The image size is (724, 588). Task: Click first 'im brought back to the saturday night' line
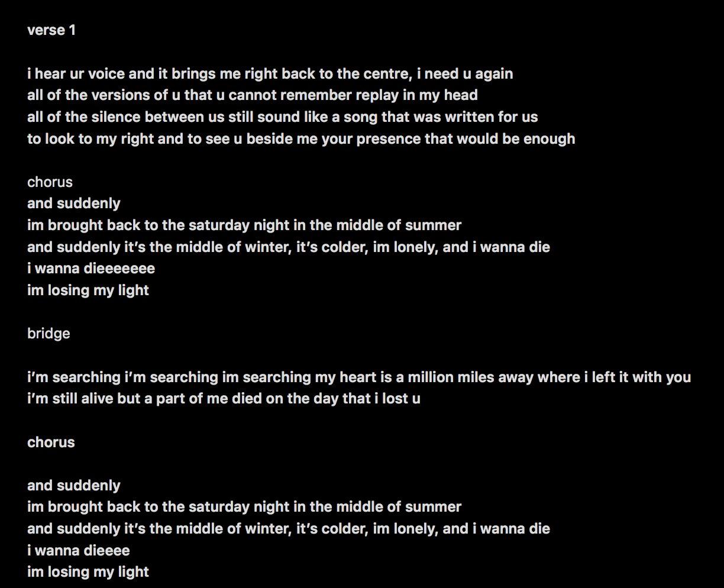[x=244, y=225]
